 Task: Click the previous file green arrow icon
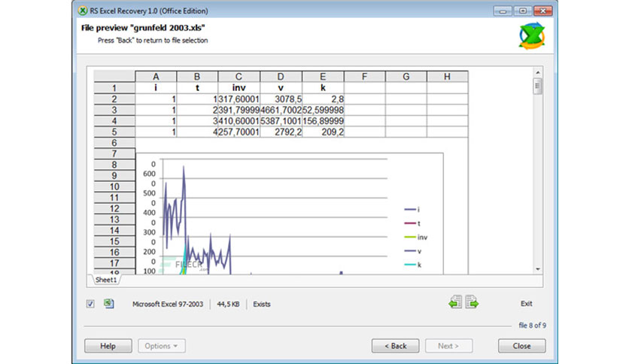click(x=455, y=302)
